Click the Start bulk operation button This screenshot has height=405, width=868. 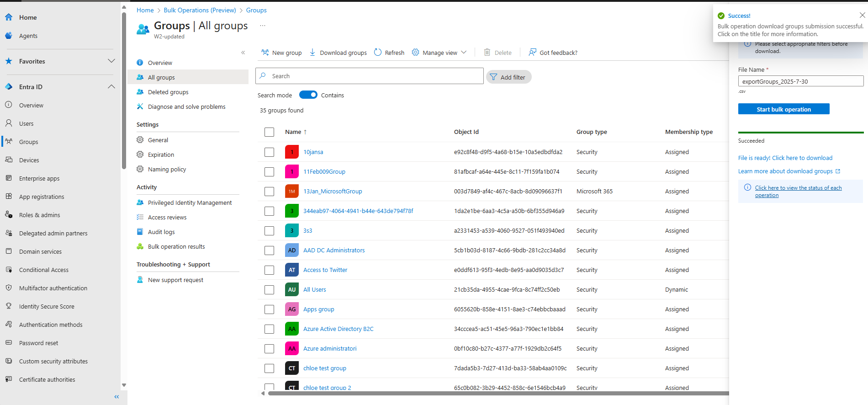point(783,109)
